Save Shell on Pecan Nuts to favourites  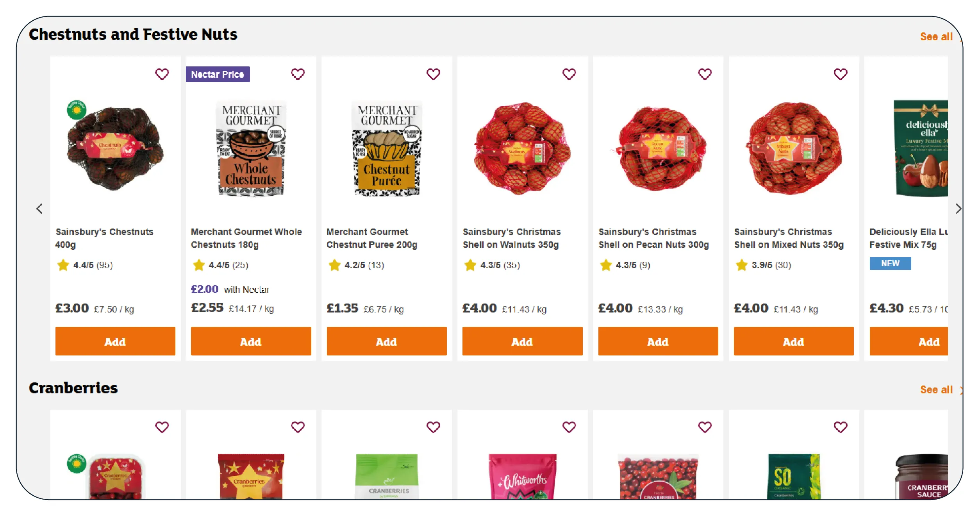tap(705, 74)
